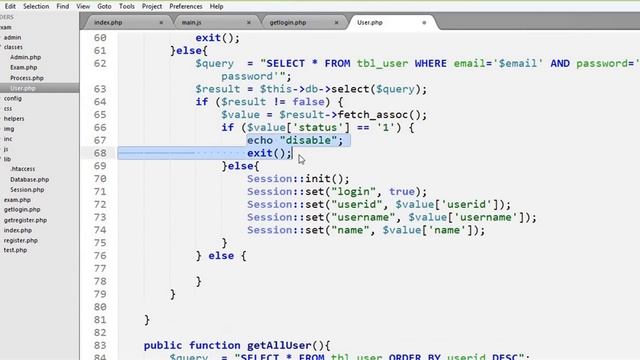Click line number 68 in gutter

coord(100,153)
